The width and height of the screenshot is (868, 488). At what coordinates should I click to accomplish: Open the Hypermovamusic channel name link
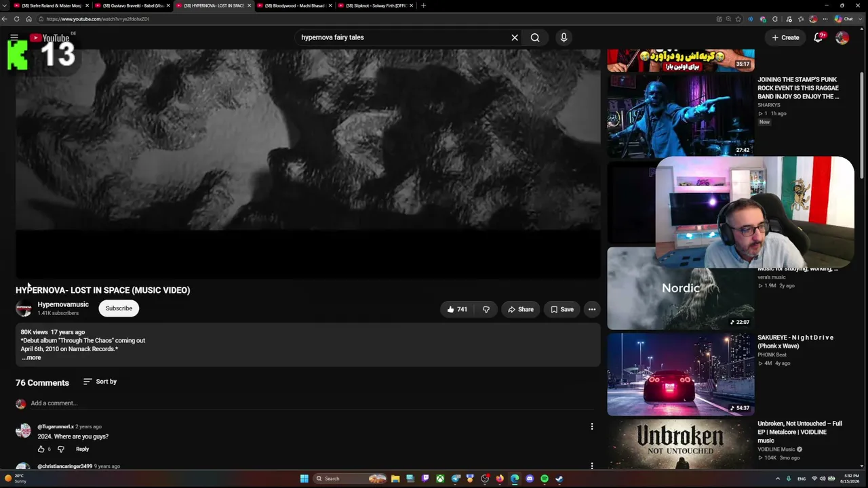coord(63,304)
